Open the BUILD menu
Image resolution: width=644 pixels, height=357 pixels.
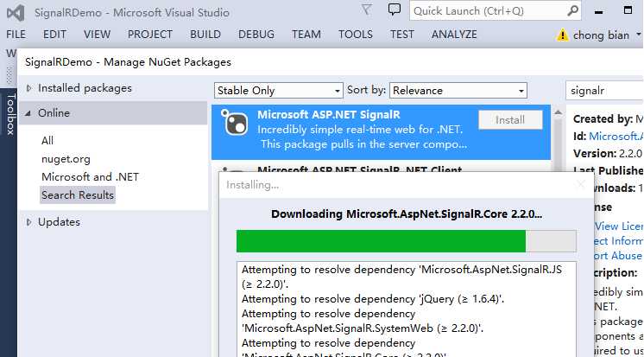(x=205, y=35)
